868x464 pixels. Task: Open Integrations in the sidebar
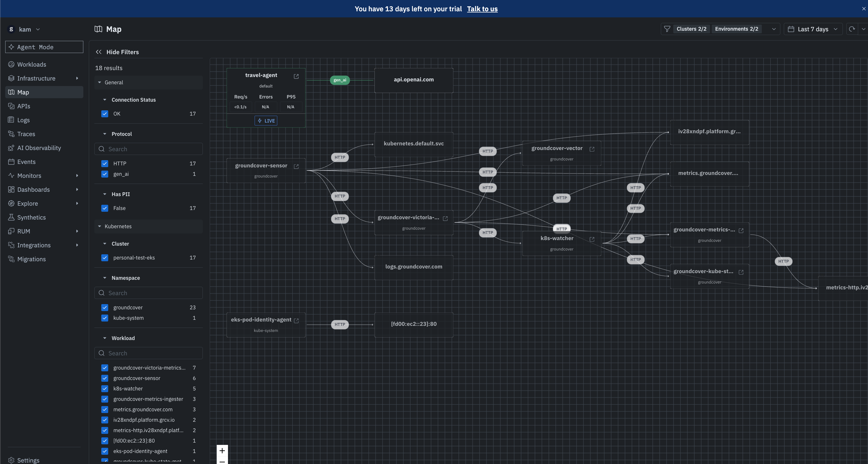click(x=44, y=245)
